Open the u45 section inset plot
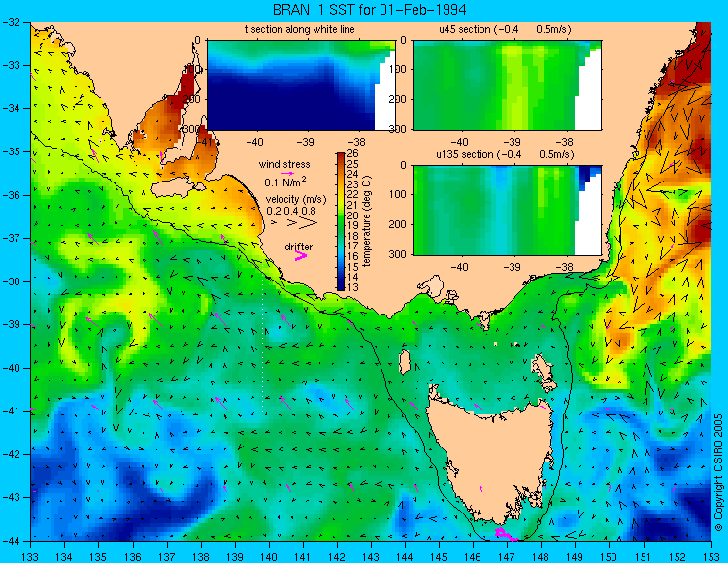 pyautogui.click(x=507, y=85)
